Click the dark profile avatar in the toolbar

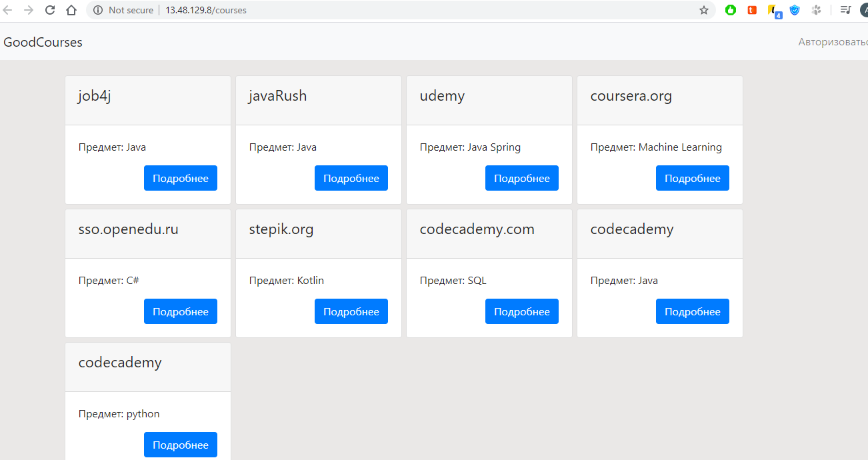pyautogui.click(x=864, y=10)
